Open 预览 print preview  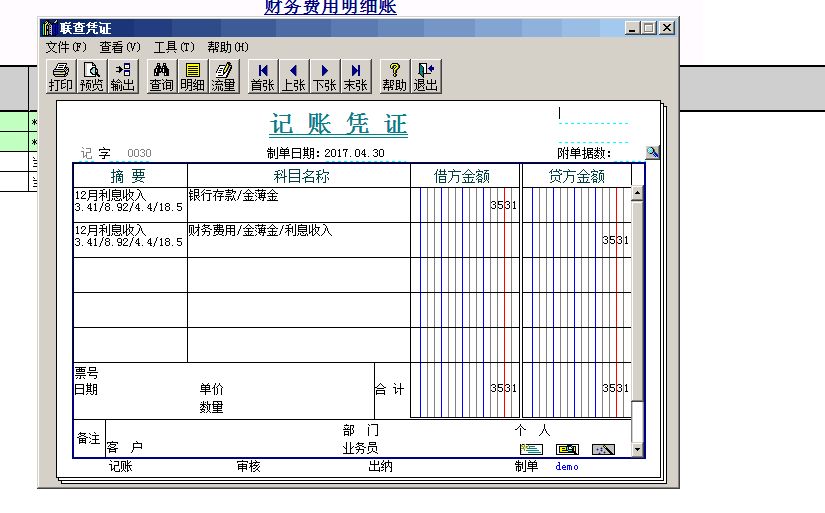coord(92,77)
